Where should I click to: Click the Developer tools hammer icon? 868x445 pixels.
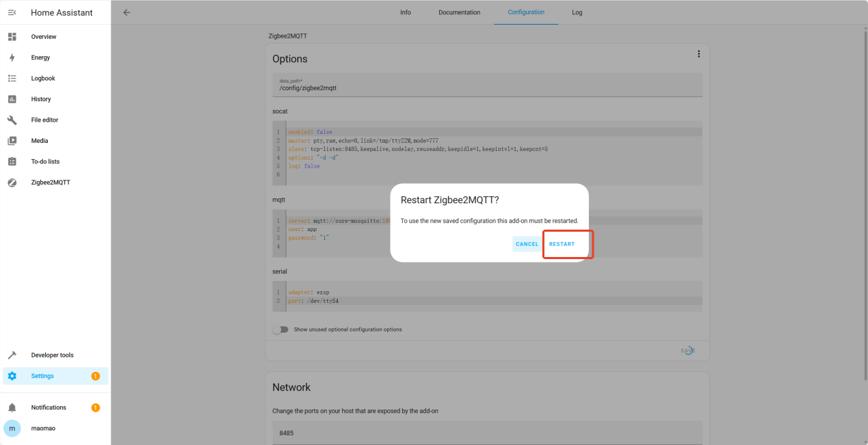click(12, 355)
